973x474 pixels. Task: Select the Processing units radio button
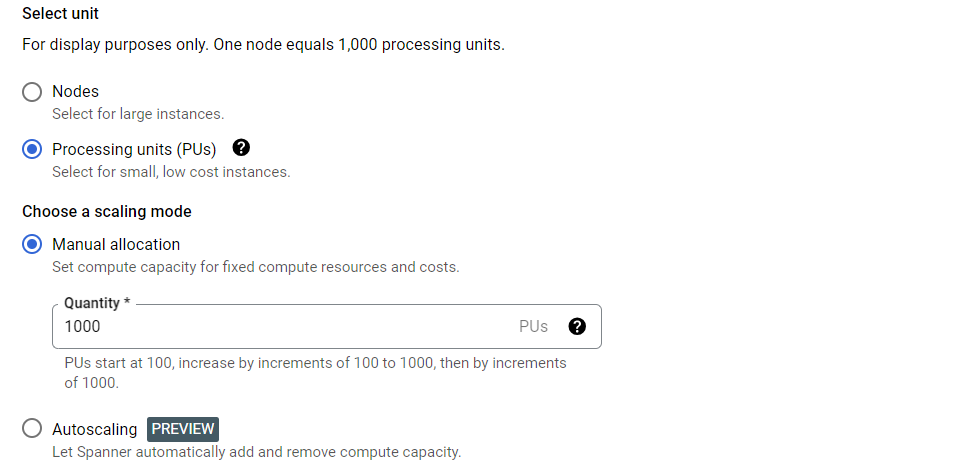point(33,149)
